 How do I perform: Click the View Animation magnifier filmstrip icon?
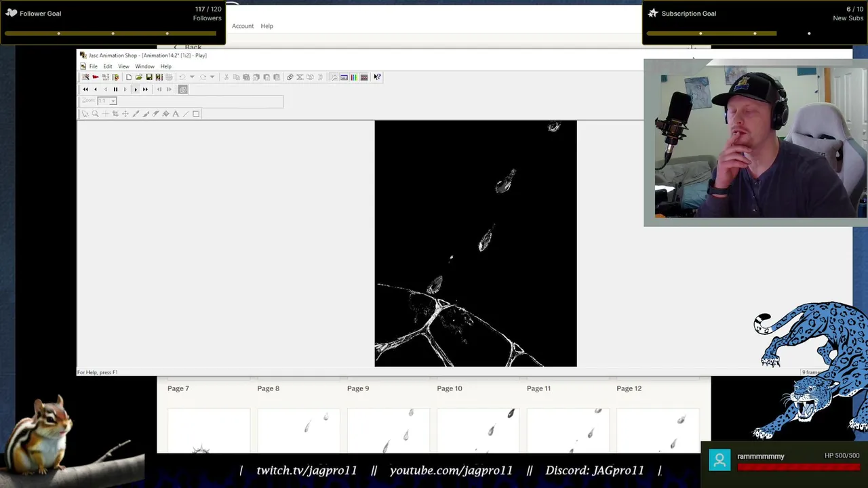334,77
